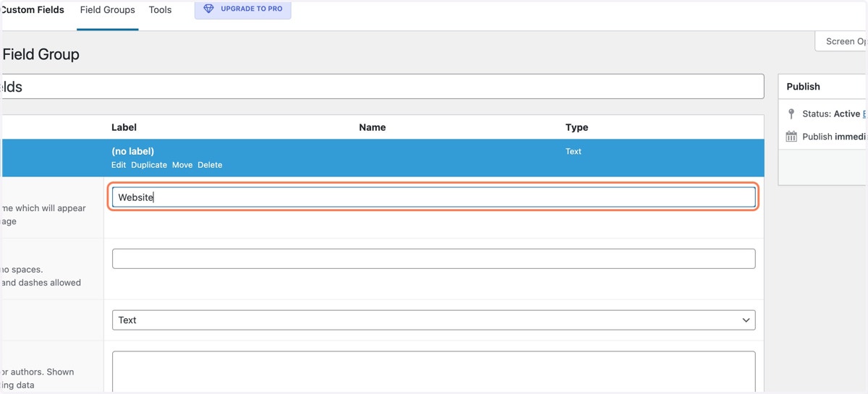Click the Name column header
868x394 pixels.
tap(373, 127)
